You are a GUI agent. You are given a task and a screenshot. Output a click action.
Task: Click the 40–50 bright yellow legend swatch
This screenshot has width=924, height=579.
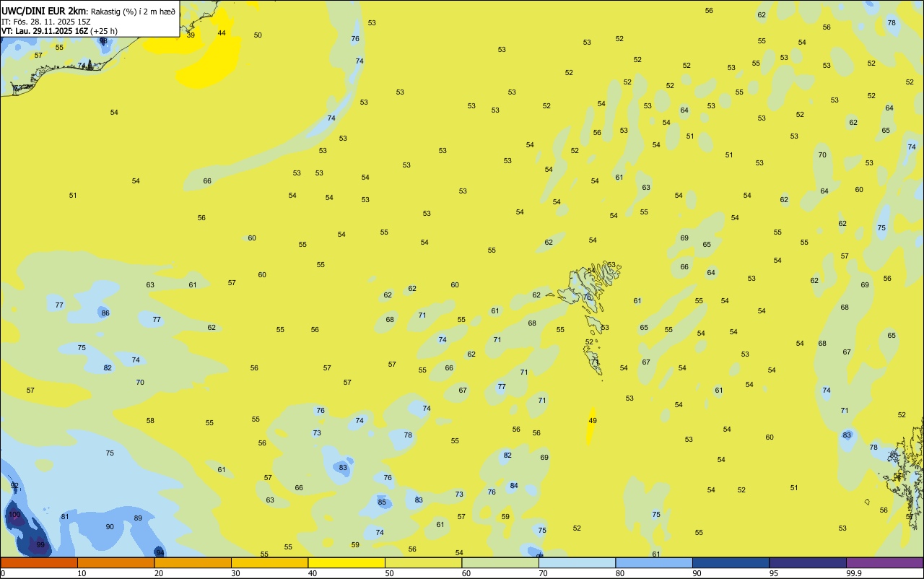[346, 562]
